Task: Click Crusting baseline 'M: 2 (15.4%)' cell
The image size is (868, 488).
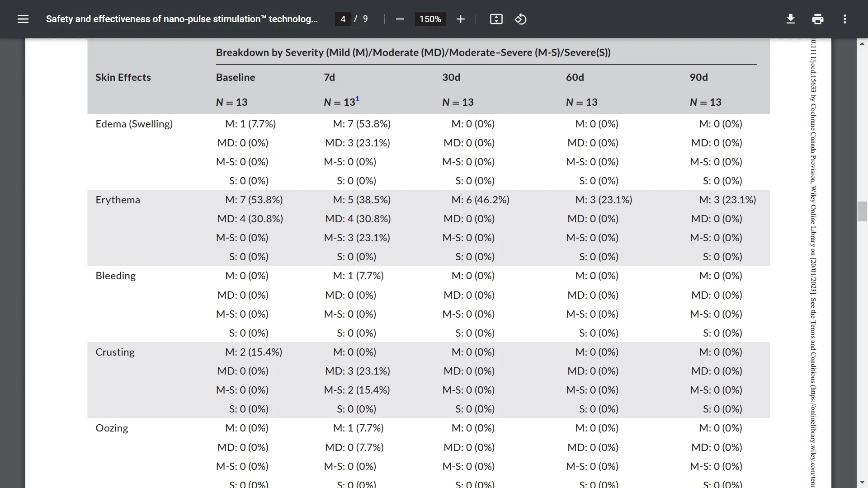Action: [x=254, y=352]
